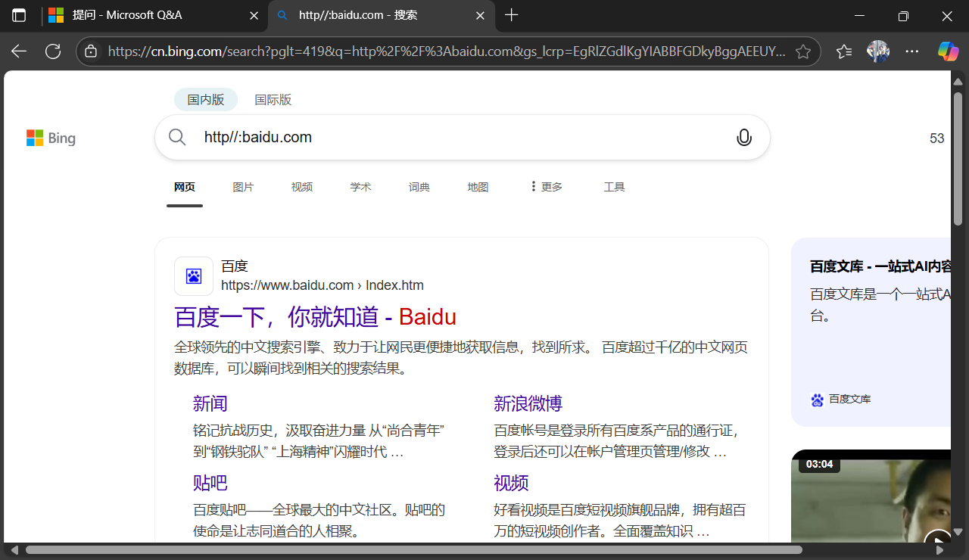Select the 国内版 option
This screenshot has height=560, width=969.
pyautogui.click(x=205, y=99)
